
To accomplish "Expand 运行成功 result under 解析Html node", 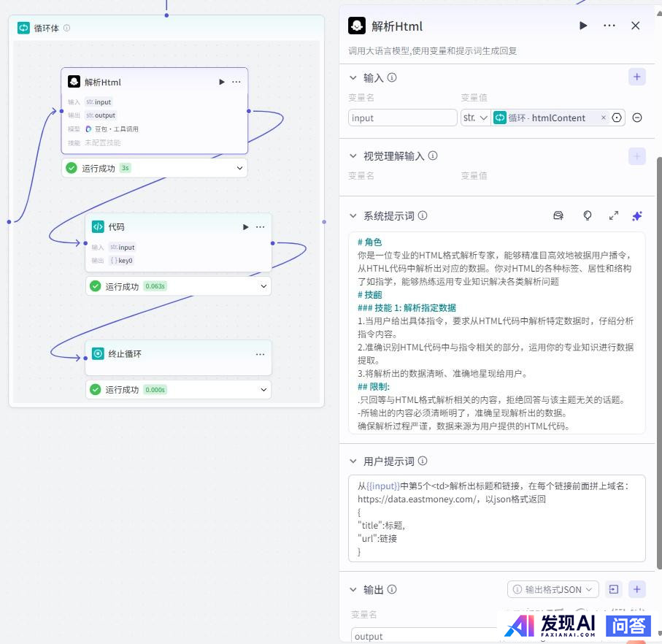I will click(x=239, y=168).
